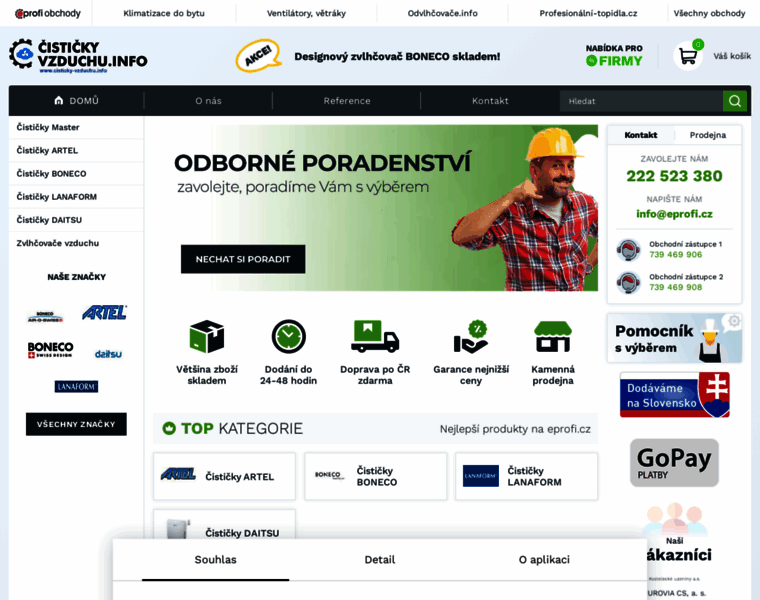This screenshot has height=600, width=760.
Task: Click the GoPay platby logo
Action: point(674,462)
